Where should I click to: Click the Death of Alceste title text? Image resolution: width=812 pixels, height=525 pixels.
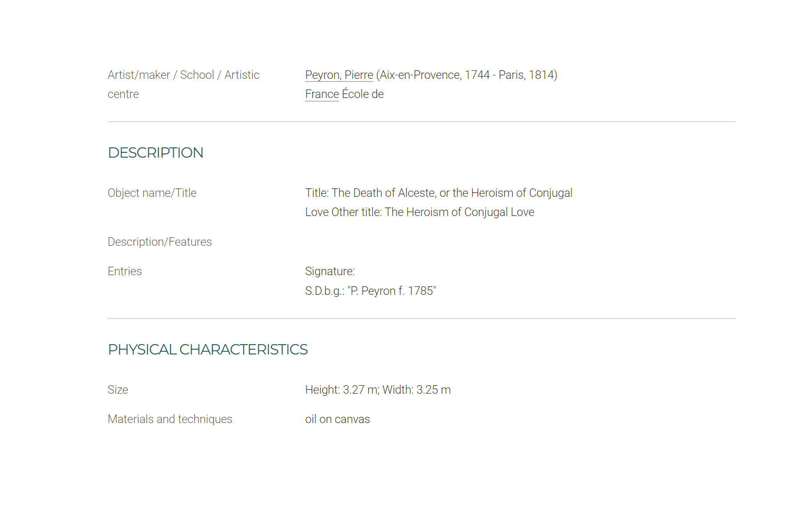(x=439, y=193)
